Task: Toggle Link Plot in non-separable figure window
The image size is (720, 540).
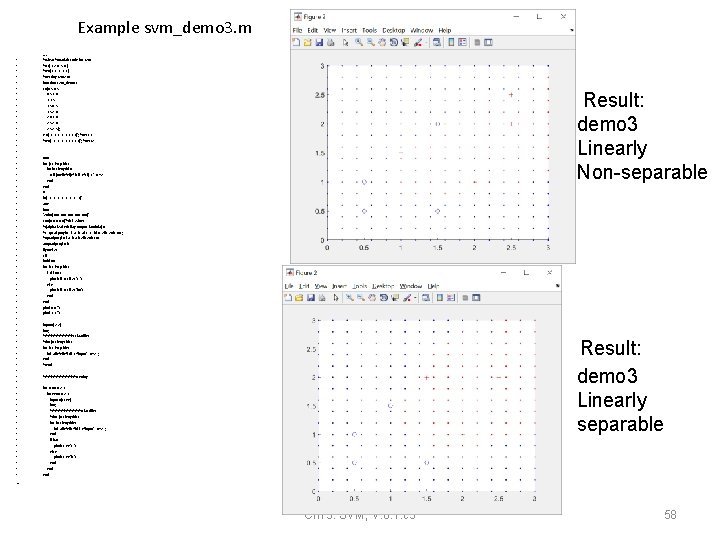Action: (x=437, y=42)
